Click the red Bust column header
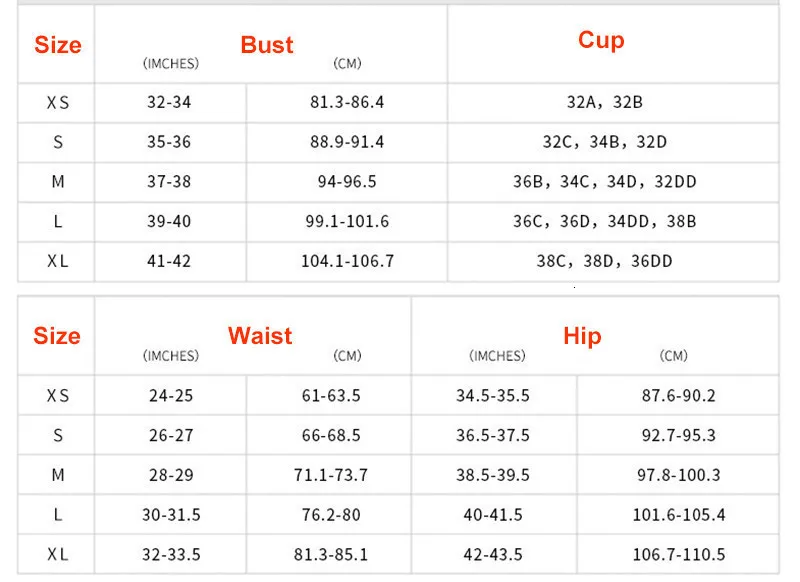This screenshot has width=800, height=582. 267,45
